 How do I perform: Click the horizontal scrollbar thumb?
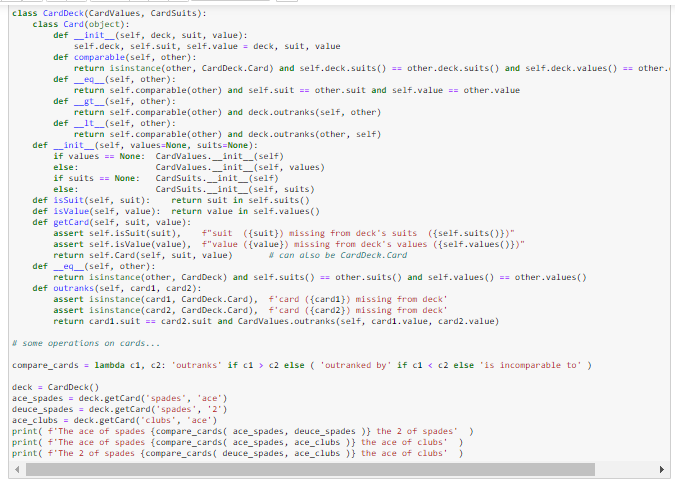310,470
